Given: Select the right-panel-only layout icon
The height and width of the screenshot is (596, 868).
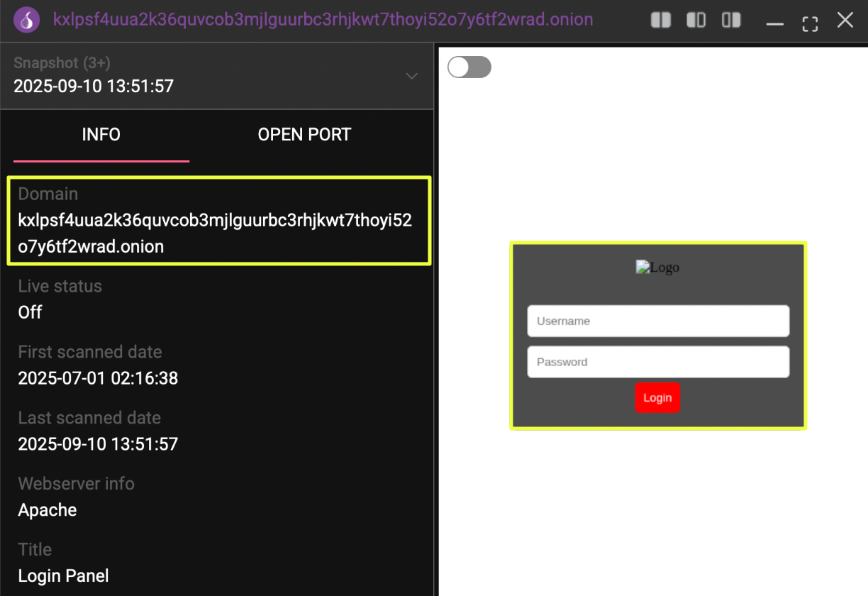Looking at the screenshot, I should [x=731, y=20].
